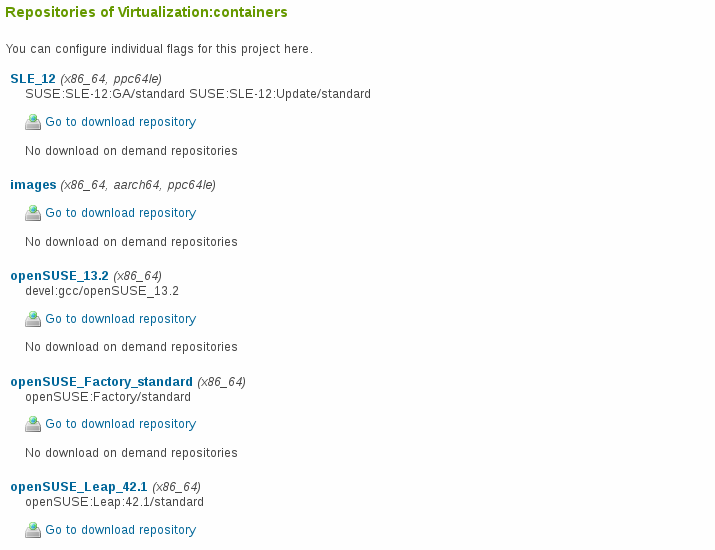This screenshot has width=715, height=550.
Task: Open the openSUSE_Leap_42.1 repository link
Action: coord(78,487)
